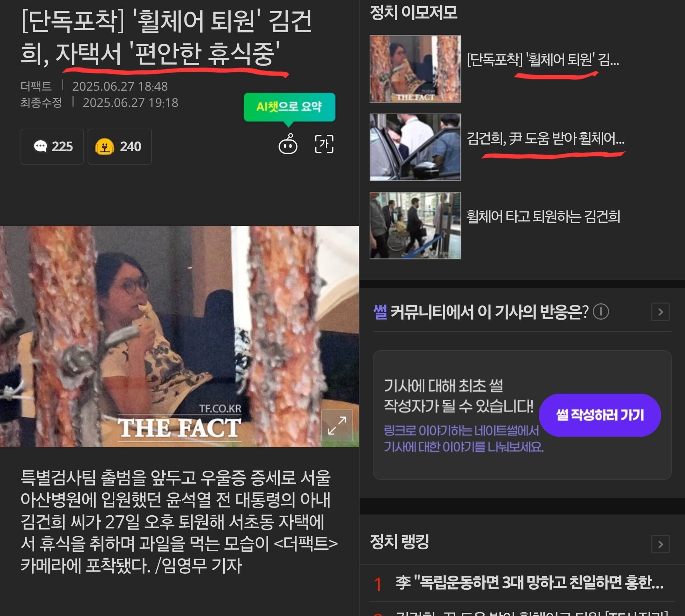Open the AI chat summary robot icon

pyautogui.click(x=288, y=144)
